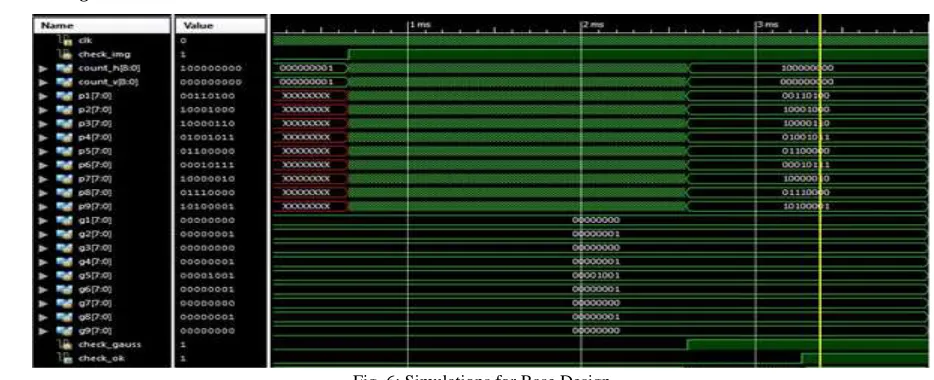The width and height of the screenshot is (934, 380).
Task: Select the check_gauss signal name
Action: point(110,344)
